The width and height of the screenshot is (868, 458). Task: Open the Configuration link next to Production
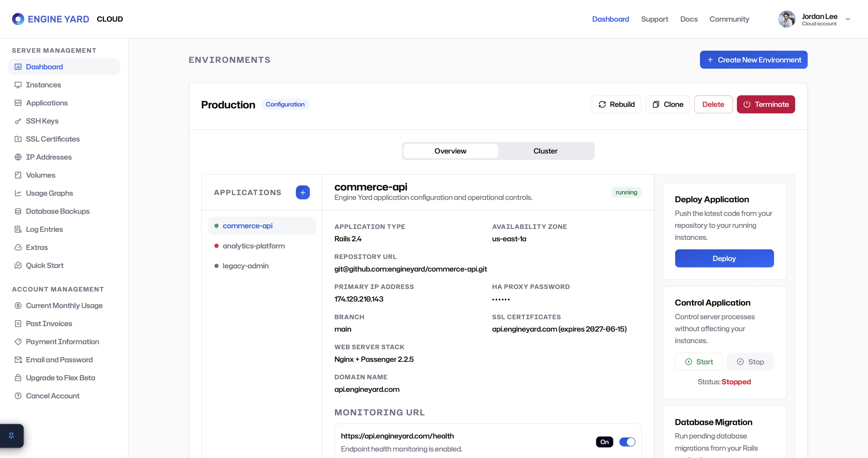click(x=285, y=104)
